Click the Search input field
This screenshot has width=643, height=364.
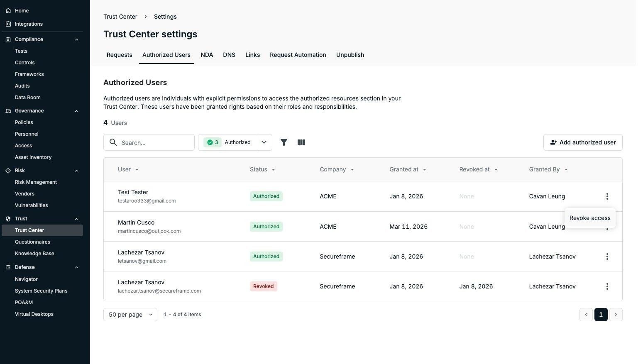[x=149, y=142]
